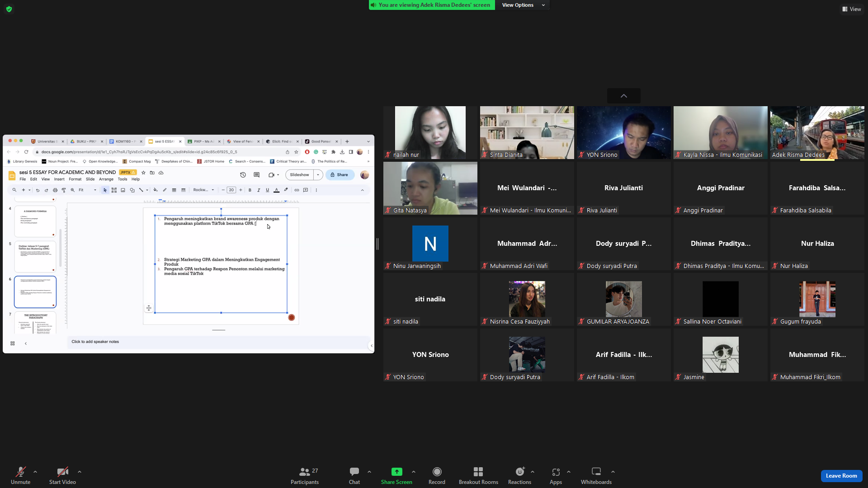This screenshot has width=868, height=488.
Task: Insert an image using toolbar icon
Action: [x=123, y=190]
